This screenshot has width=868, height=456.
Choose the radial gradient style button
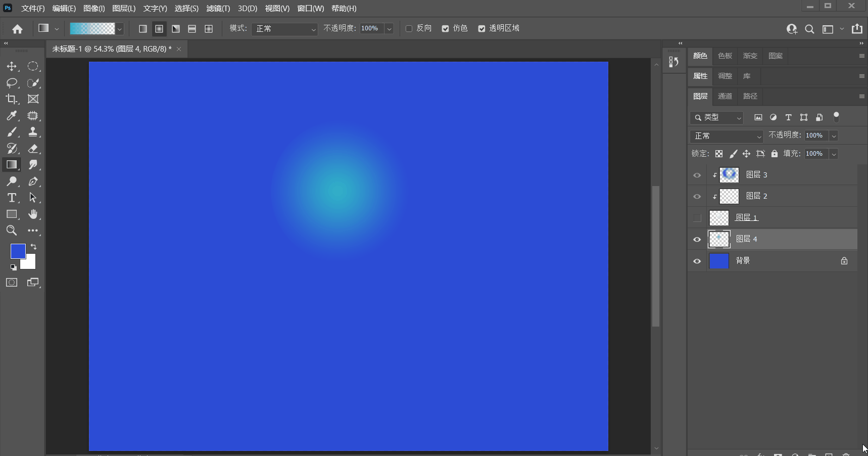click(159, 29)
